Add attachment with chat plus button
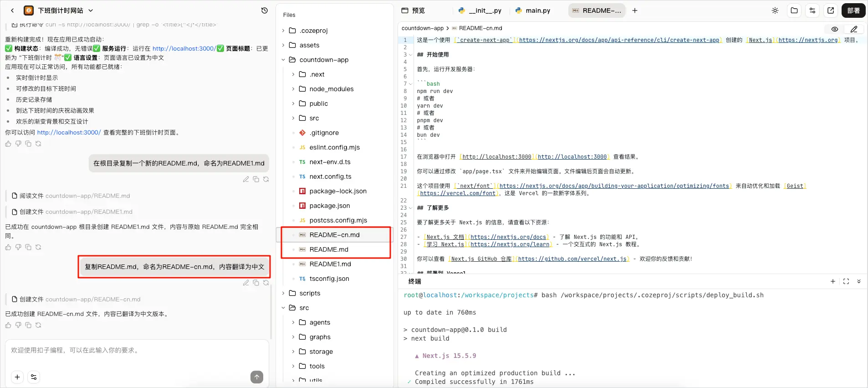868x388 pixels. pyautogui.click(x=17, y=377)
